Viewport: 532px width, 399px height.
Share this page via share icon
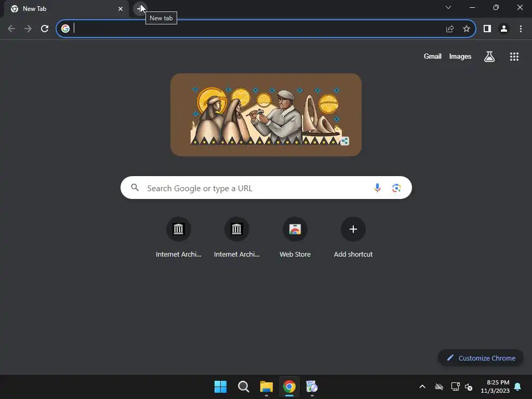pos(450,29)
